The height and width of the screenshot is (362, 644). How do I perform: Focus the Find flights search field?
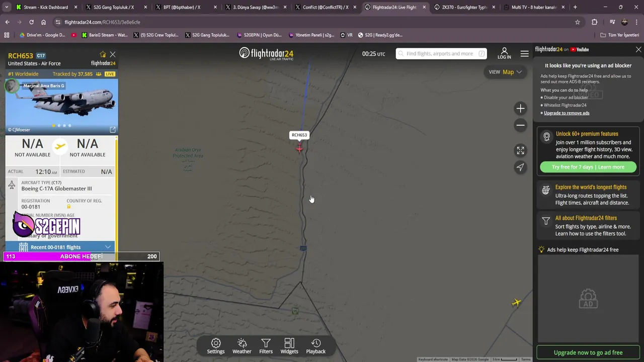point(441,54)
